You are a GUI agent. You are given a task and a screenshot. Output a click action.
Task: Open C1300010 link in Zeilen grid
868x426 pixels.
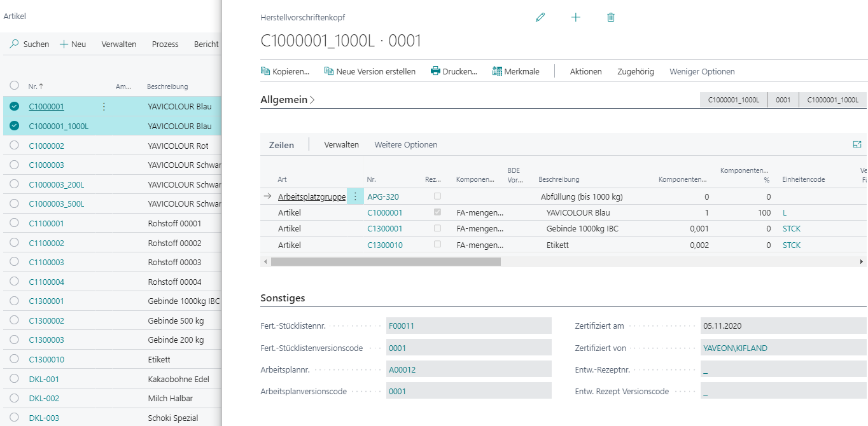pyautogui.click(x=385, y=245)
